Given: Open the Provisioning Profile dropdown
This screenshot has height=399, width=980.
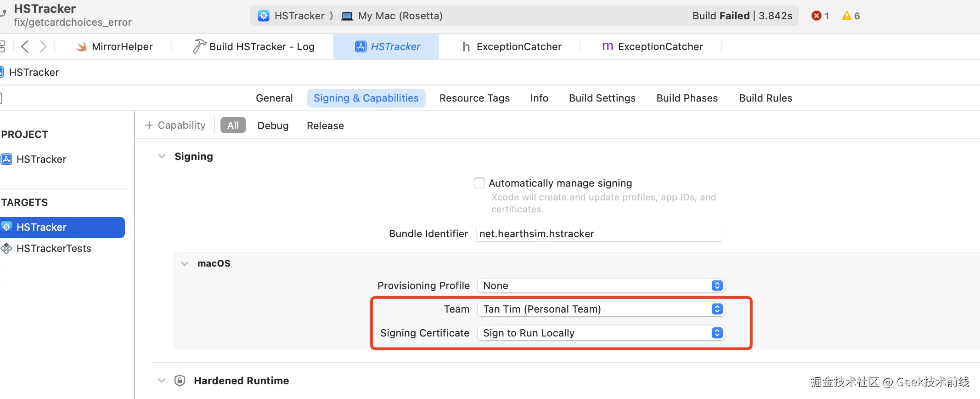Looking at the screenshot, I should point(601,285).
